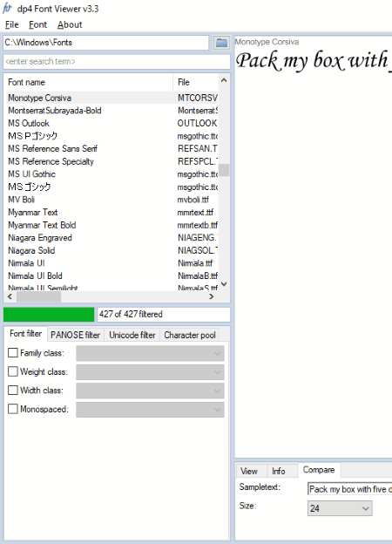392x544 pixels.
Task: Open the File menu
Action: pyautogui.click(x=12, y=24)
